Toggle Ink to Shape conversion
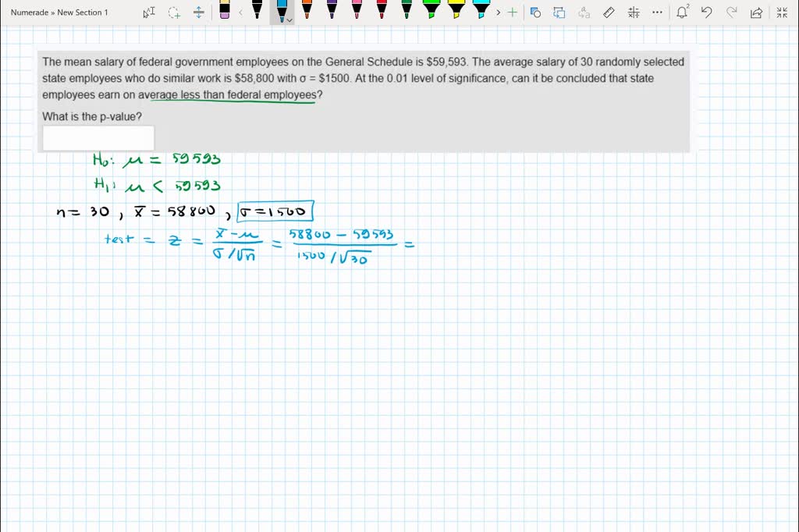The height and width of the screenshot is (532, 799). pyautogui.click(x=559, y=12)
